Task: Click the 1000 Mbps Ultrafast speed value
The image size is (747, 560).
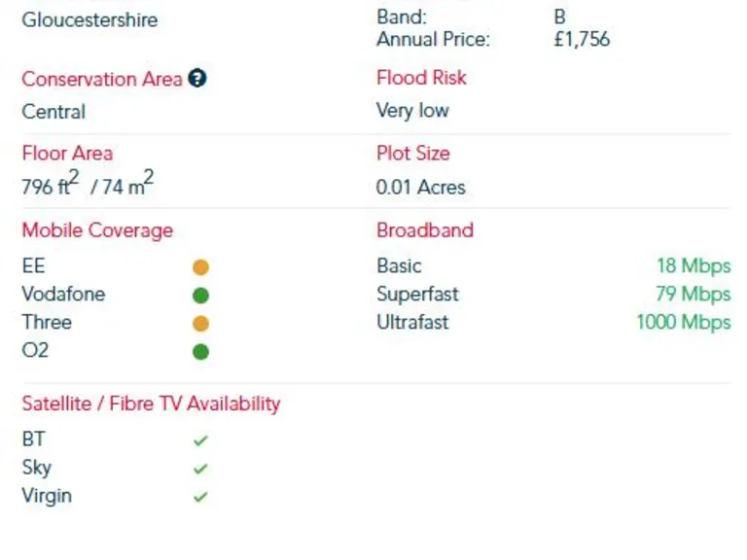Action: (683, 322)
